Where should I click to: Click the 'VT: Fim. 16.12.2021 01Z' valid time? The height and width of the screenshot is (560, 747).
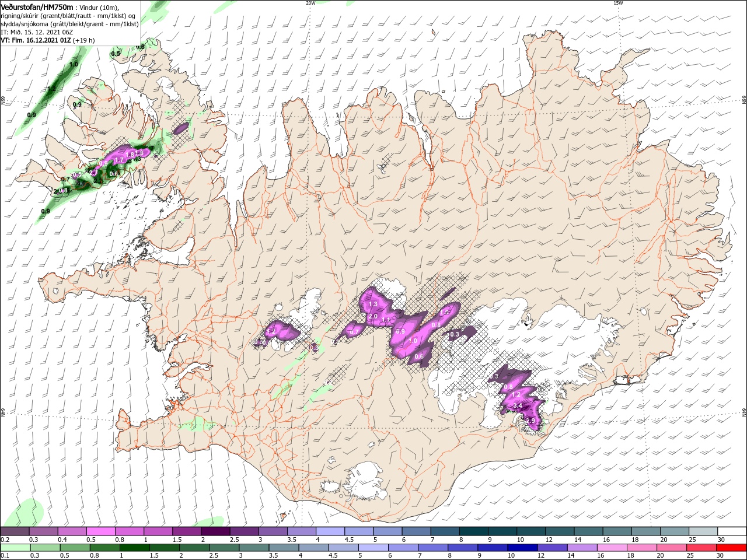point(36,40)
